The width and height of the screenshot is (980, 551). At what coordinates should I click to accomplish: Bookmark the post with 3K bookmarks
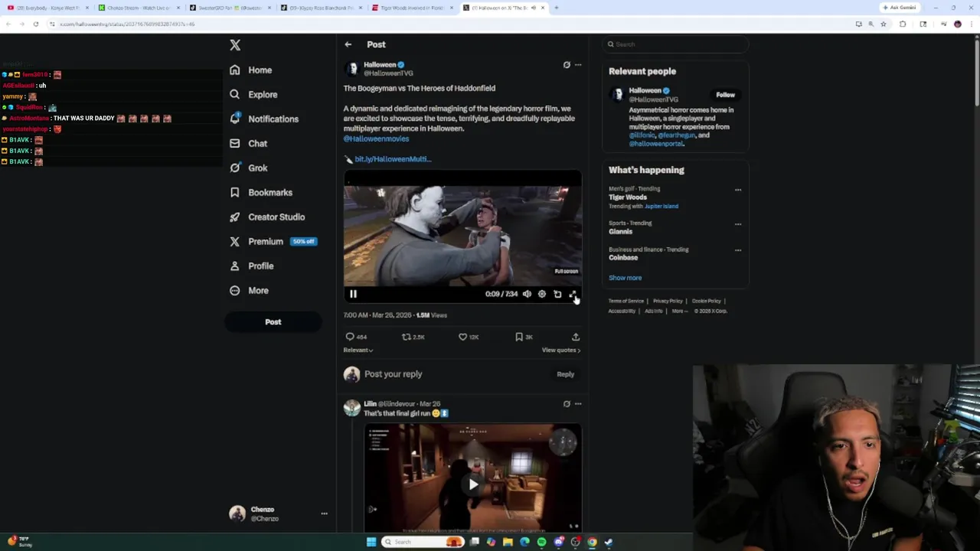524,337
